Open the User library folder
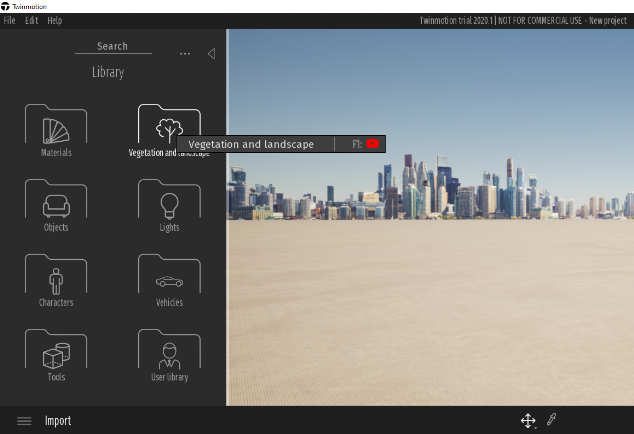 point(169,355)
